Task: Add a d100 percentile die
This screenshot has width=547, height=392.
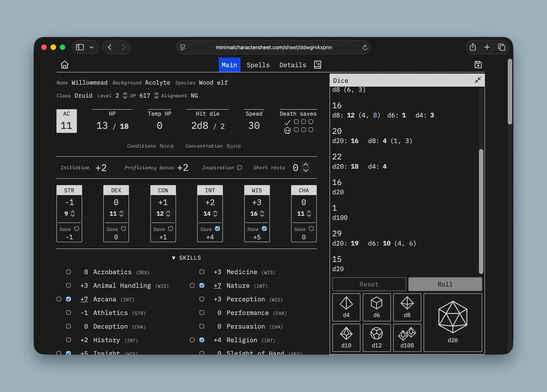Action: (407, 337)
